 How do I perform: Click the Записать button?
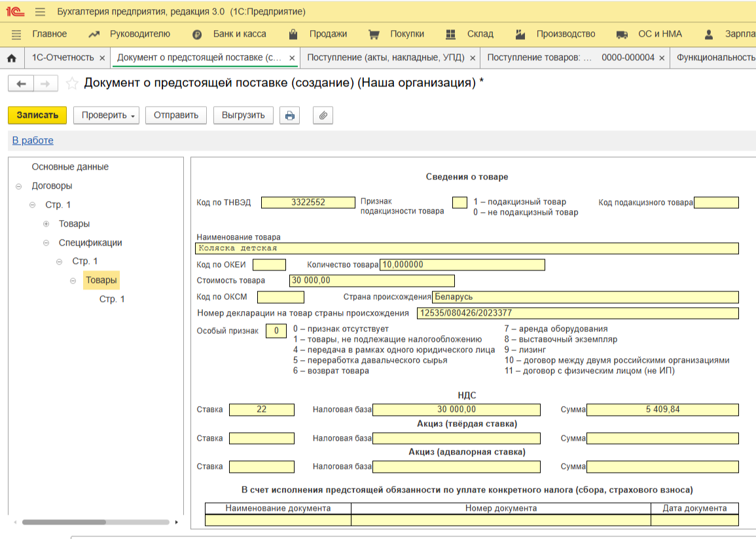pyautogui.click(x=37, y=115)
